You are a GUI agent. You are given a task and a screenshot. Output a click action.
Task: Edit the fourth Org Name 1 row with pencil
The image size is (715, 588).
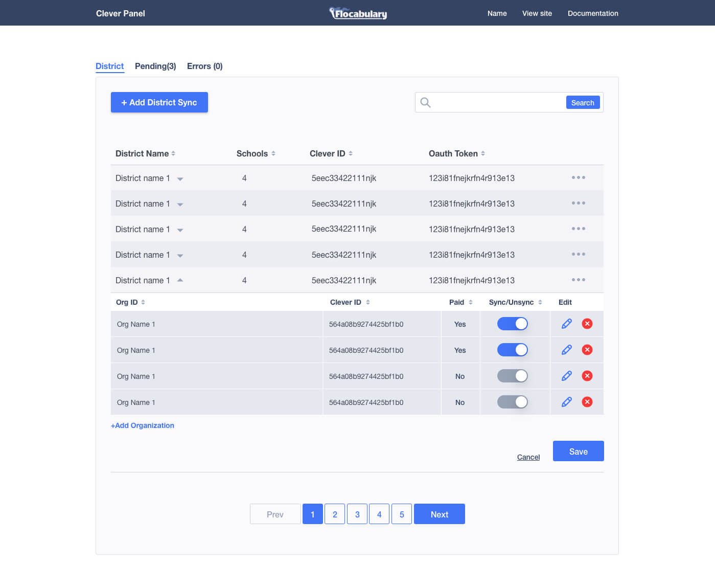566,402
